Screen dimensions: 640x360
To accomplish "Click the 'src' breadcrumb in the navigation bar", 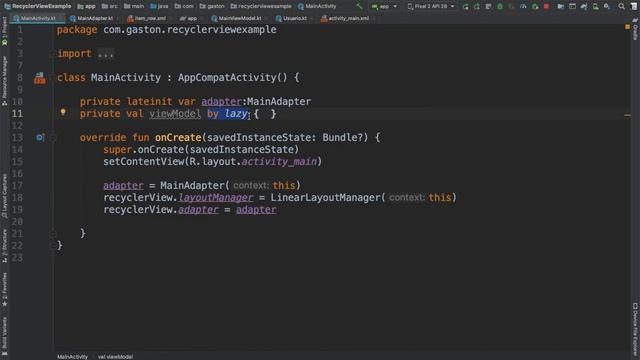I will (x=110, y=6).
